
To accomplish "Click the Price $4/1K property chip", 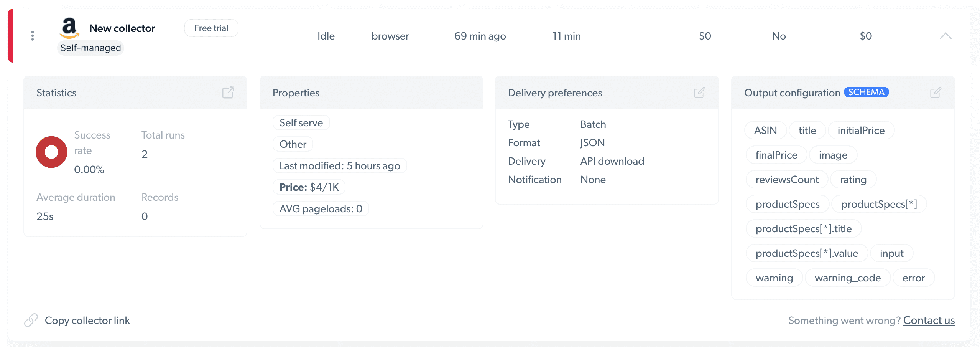I will coord(309,187).
